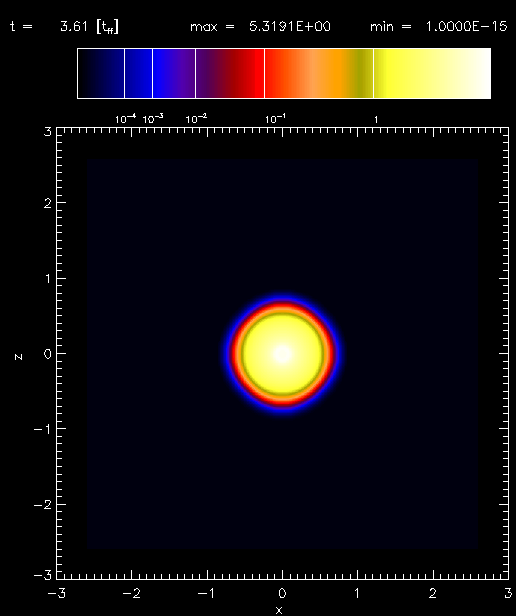Click the z-axis tick label −2

(x=43, y=504)
